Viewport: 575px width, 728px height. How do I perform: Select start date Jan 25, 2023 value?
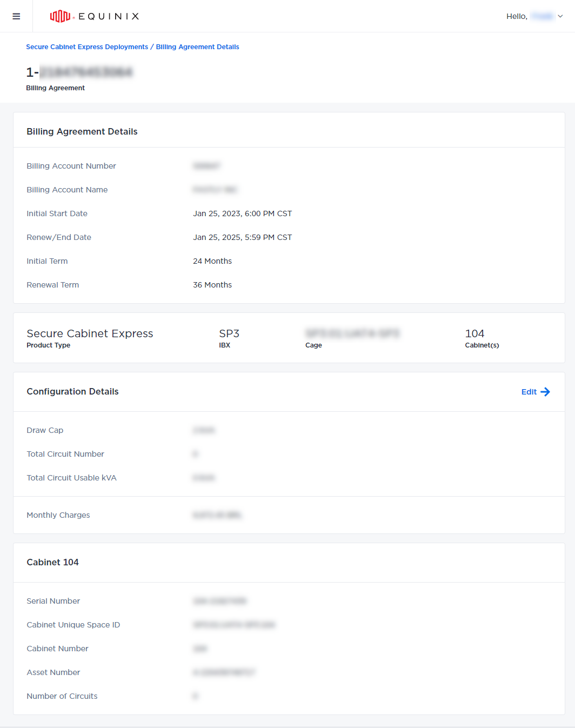(243, 213)
